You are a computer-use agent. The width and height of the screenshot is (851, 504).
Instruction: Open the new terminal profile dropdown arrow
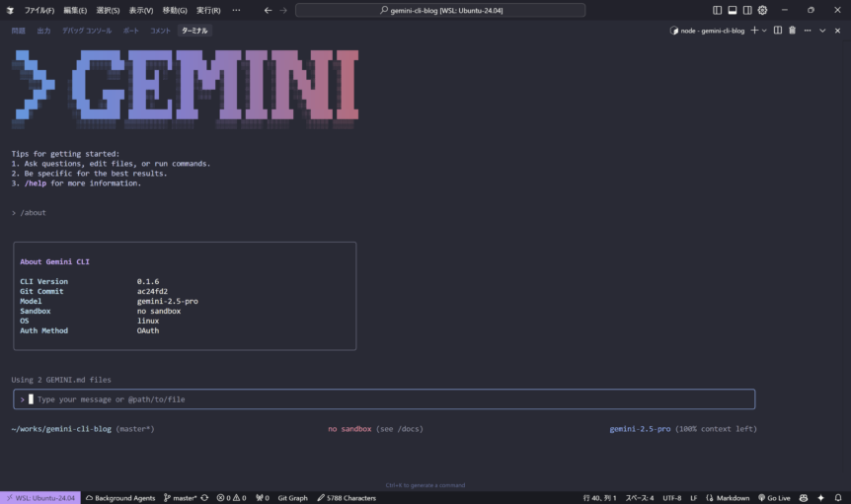[764, 31]
